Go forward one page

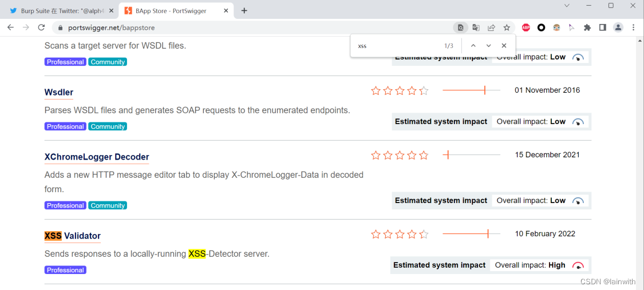[x=26, y=27]
